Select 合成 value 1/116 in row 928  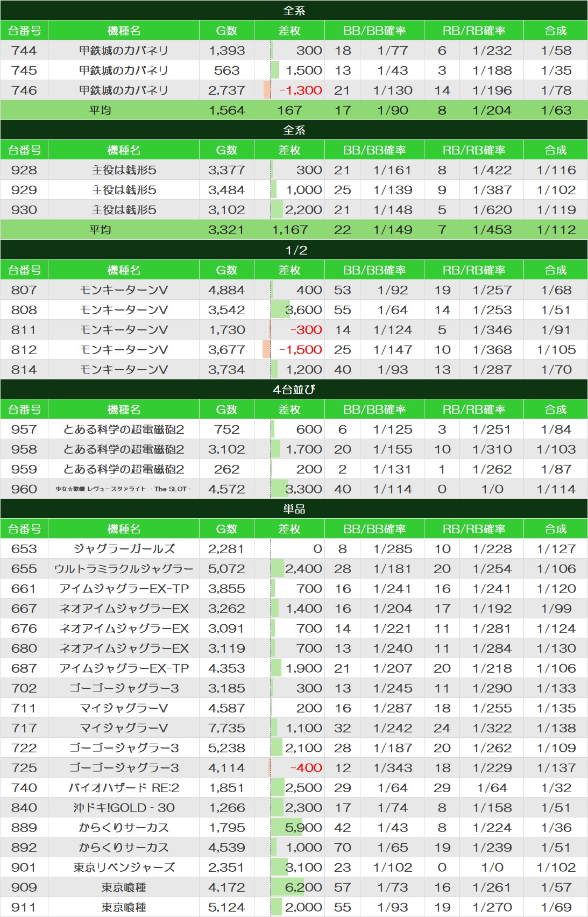[556, 170]
